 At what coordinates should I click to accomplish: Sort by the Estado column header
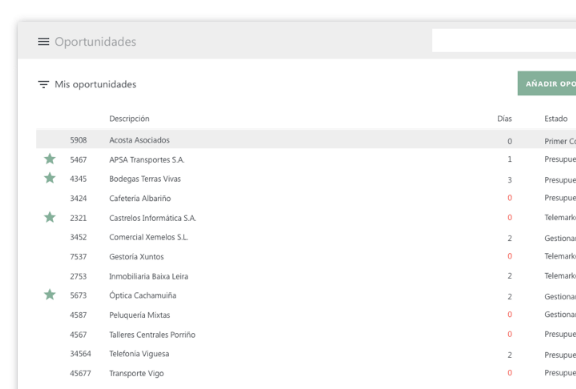pyautogui.click(x=556, y=119)
